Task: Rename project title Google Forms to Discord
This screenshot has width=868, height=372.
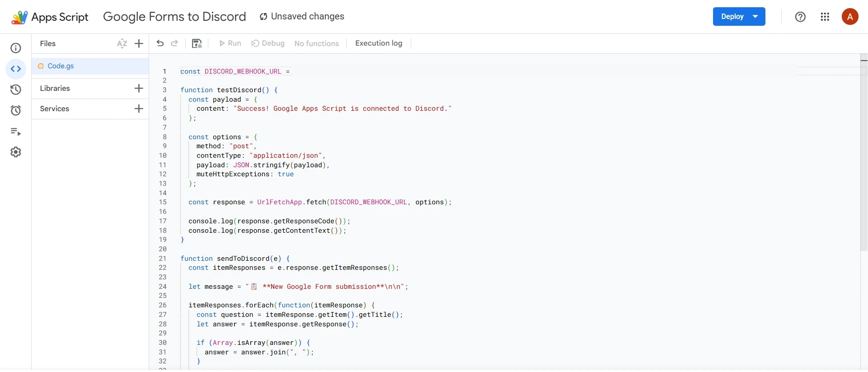Action: click(x=174, y=17)
